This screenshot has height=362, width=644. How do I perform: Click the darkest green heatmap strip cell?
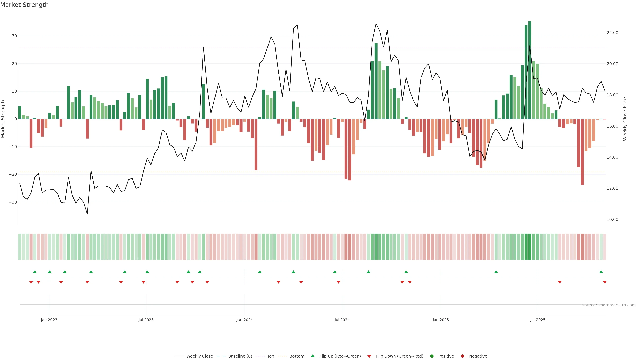pyautogui.click(x=530, y=247)
